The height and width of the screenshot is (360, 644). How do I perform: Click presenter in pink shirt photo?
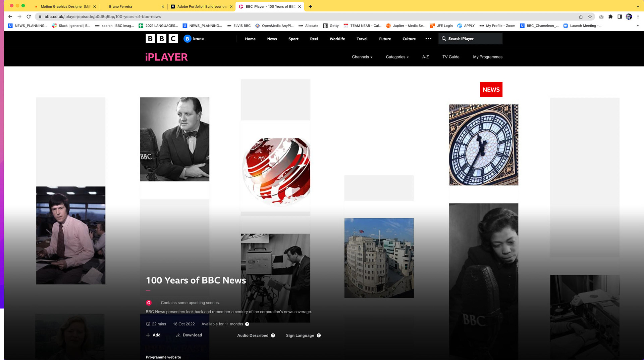coord(71,235)
